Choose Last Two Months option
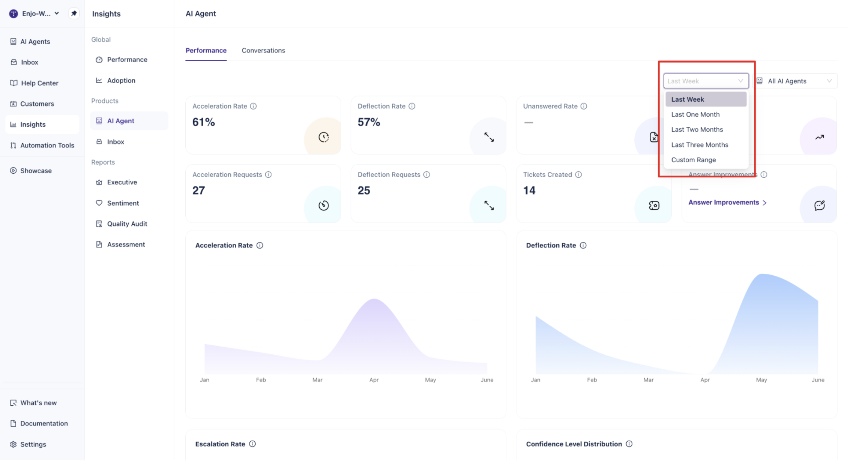The height and width of the screenshot is (462, 868). [706, 130]
